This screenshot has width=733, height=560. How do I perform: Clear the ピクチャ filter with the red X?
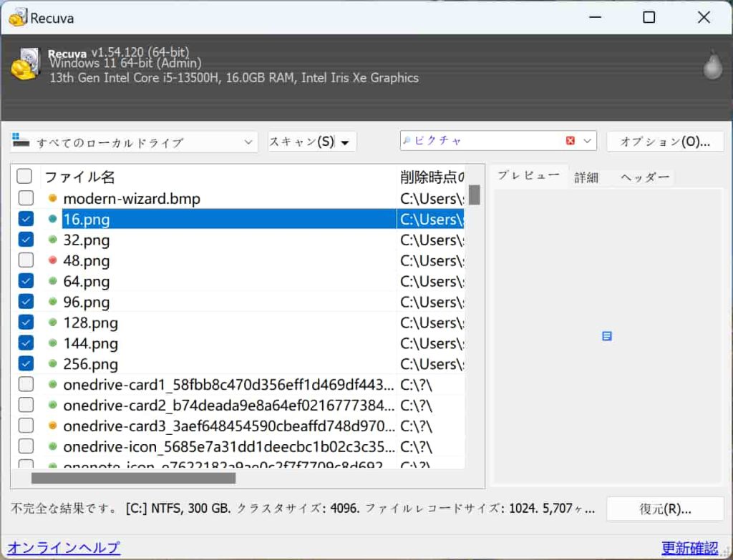570,141
